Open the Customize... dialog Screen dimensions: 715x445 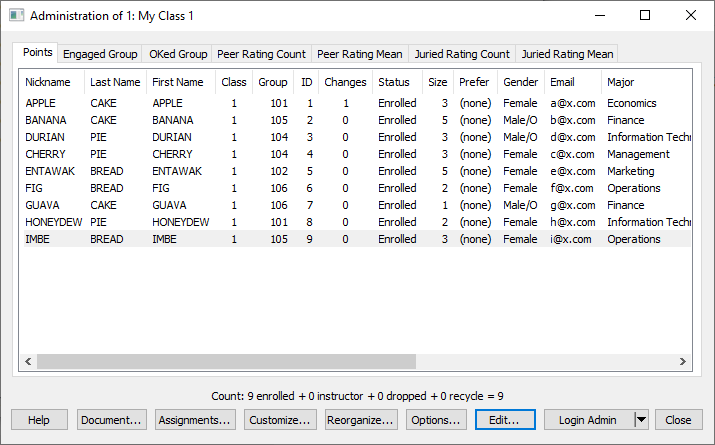click(280, 419)
